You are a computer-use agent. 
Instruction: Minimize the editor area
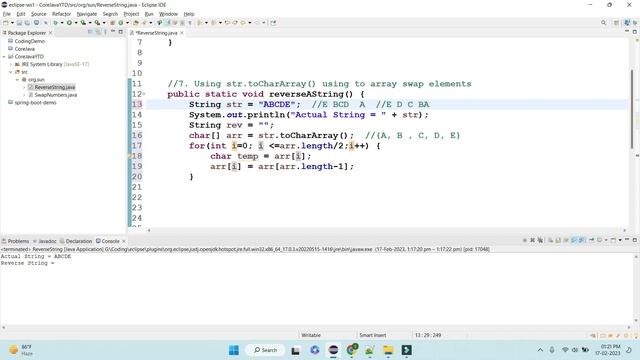627,32
